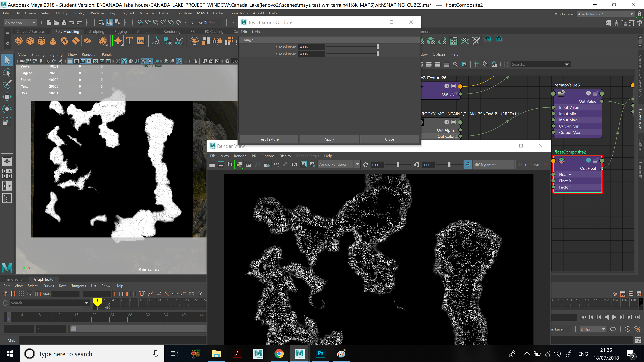Image resolution: width=644 pixels, height=362 pixels.
Task: Click the Test Texture button
Action: click(269, 139)
